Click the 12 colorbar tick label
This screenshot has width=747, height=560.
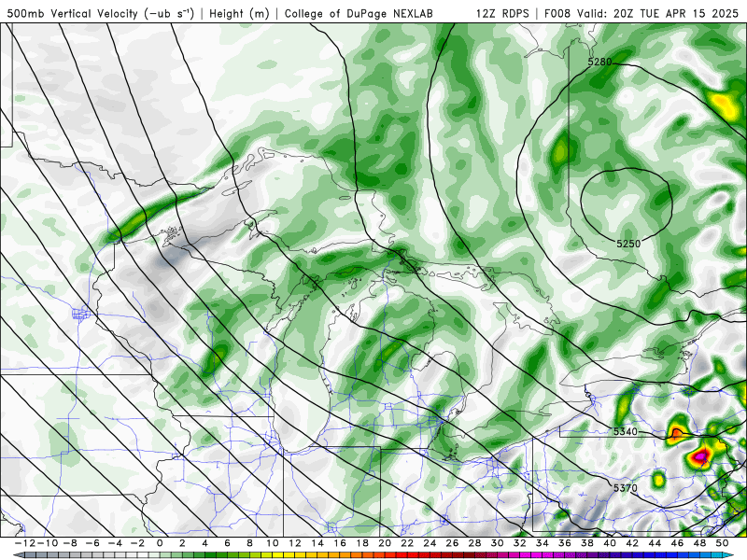pyautogui.click(x=295, y=543)
